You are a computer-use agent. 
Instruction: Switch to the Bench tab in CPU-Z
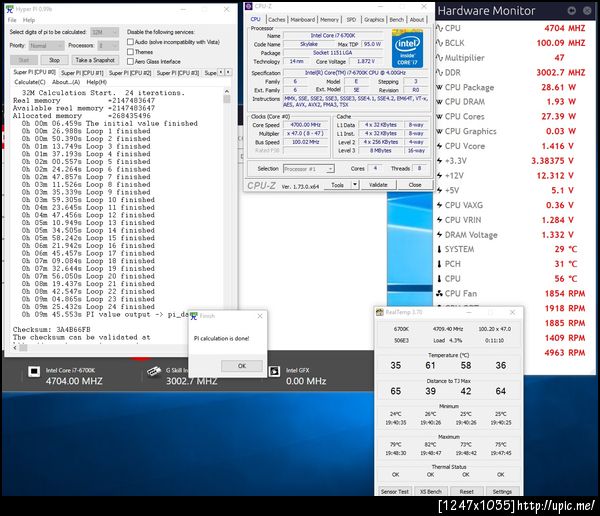(396, 20)
